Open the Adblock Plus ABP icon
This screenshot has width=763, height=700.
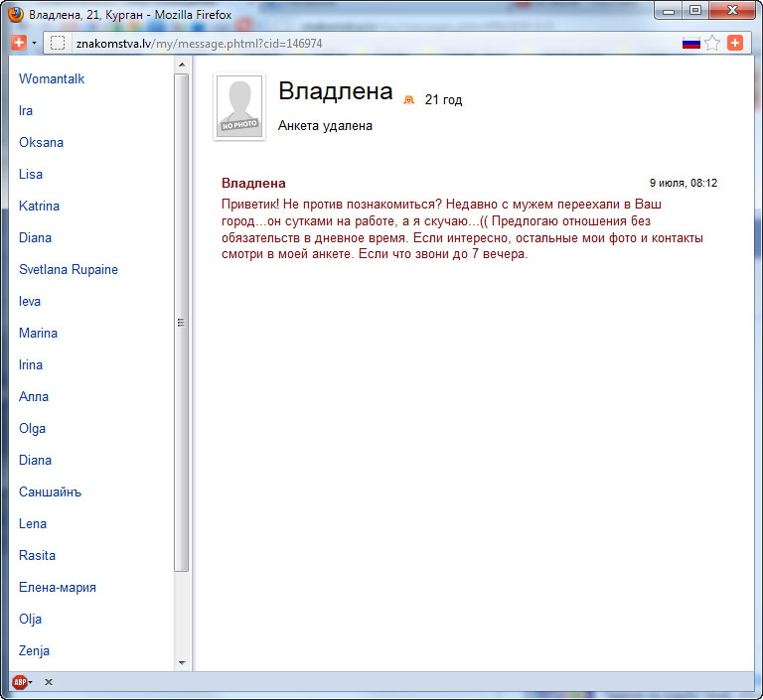[x=20, y=682]
